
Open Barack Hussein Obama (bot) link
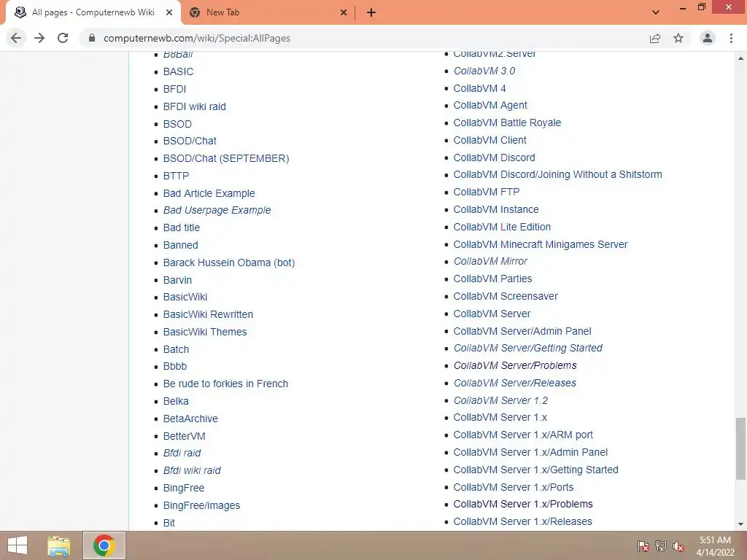[229, 262]
